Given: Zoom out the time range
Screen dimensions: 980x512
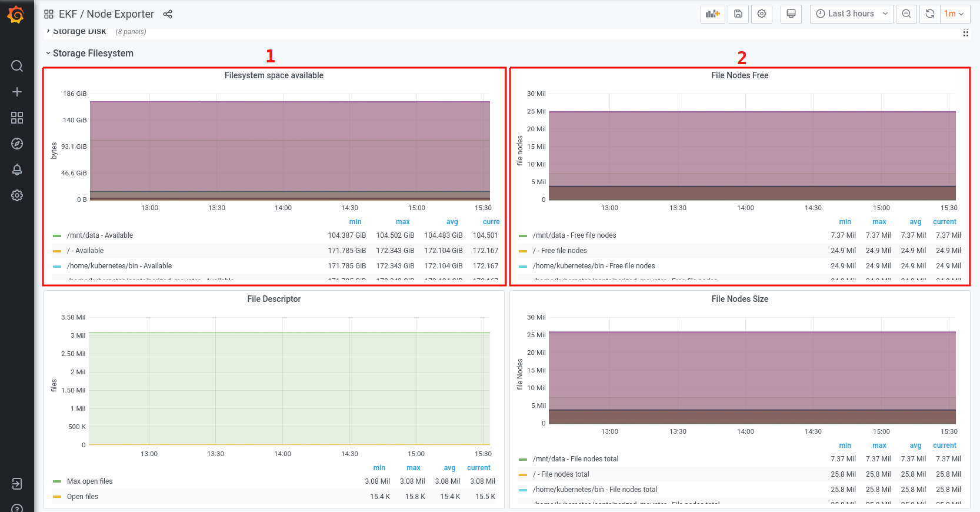Looking at the screenshot, I should click(906, 14).
